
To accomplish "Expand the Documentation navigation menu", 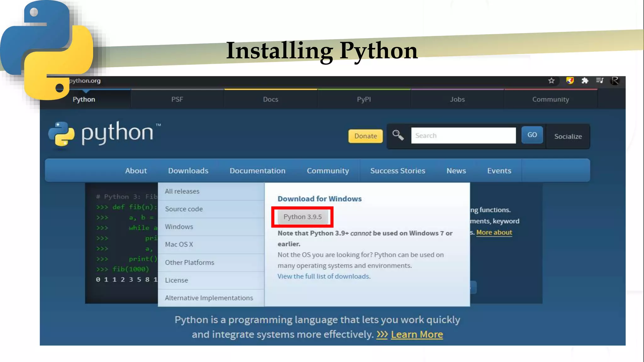I will pos(257,171).
